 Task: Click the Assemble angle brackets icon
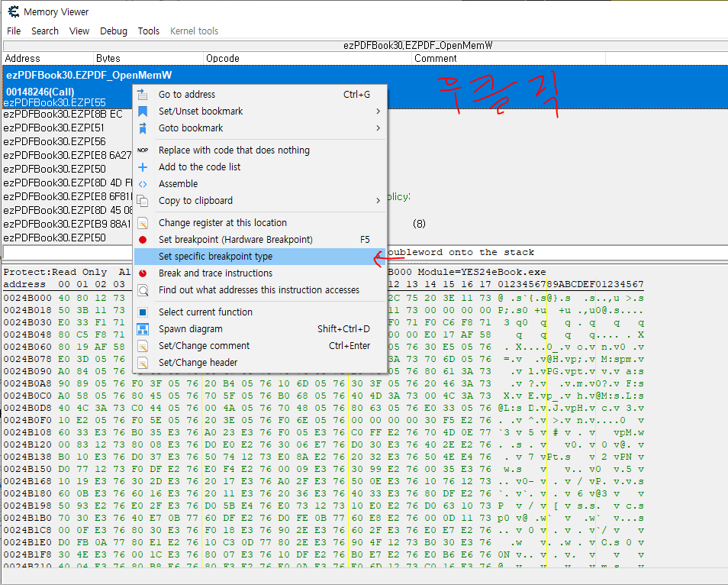[x=143, y=184]
